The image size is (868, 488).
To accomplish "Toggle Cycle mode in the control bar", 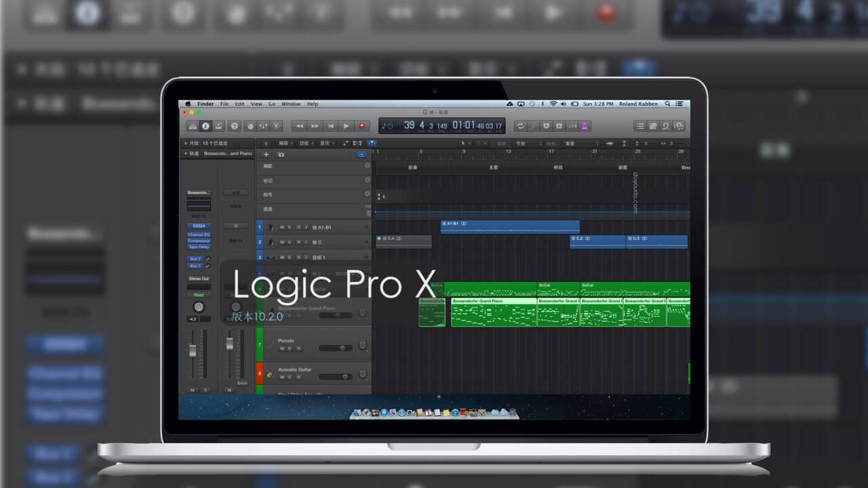I will point(520,126).
